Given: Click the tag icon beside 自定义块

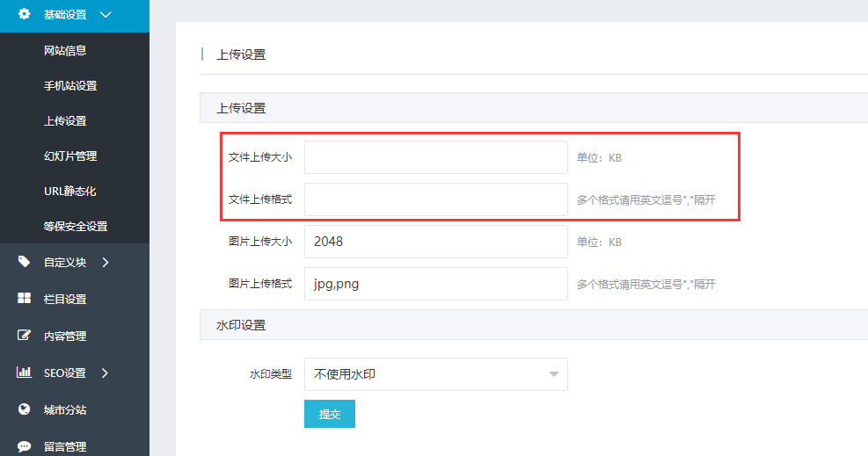Looking at the screenshot, I should click(25, 262).
